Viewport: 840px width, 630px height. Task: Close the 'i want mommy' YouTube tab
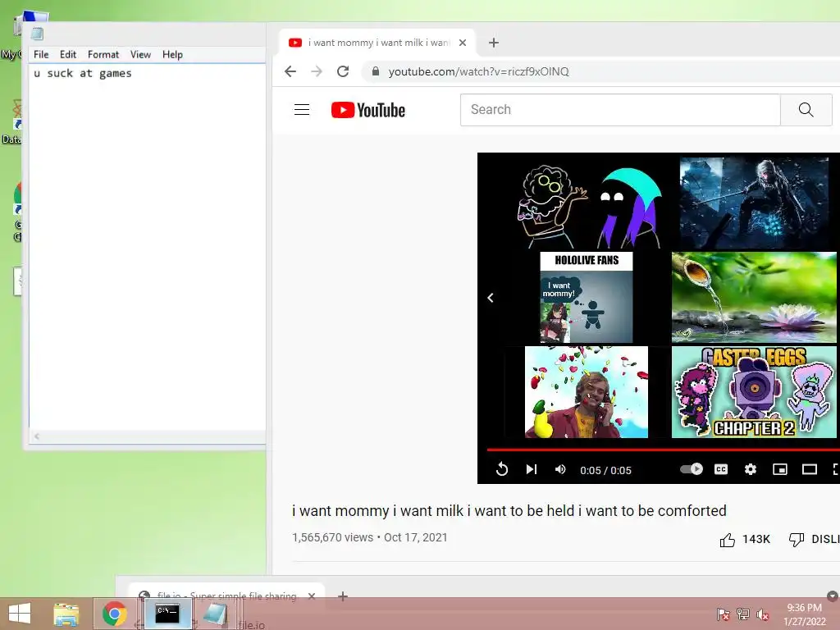(x=463, y=43)
